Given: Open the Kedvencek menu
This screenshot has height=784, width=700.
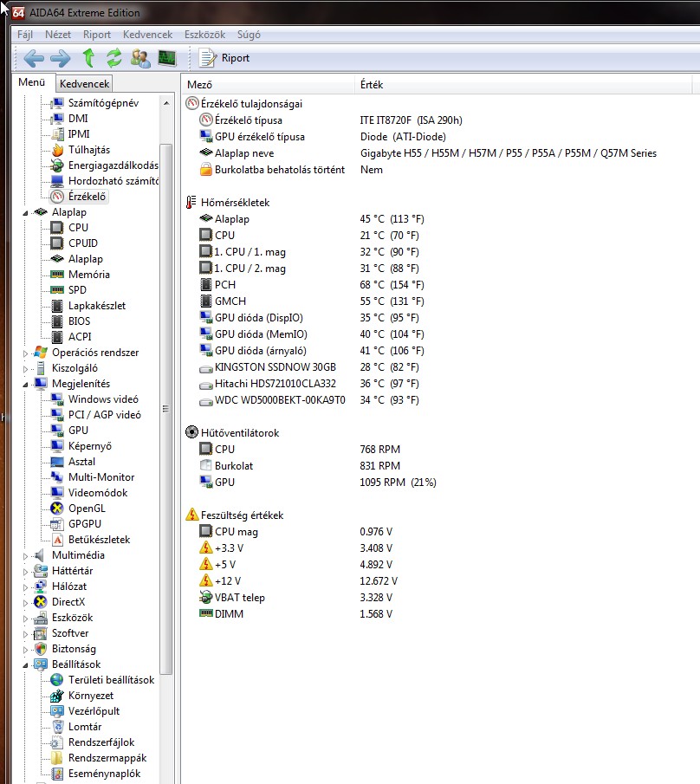Looking at the screenshot, I should 147,35.
